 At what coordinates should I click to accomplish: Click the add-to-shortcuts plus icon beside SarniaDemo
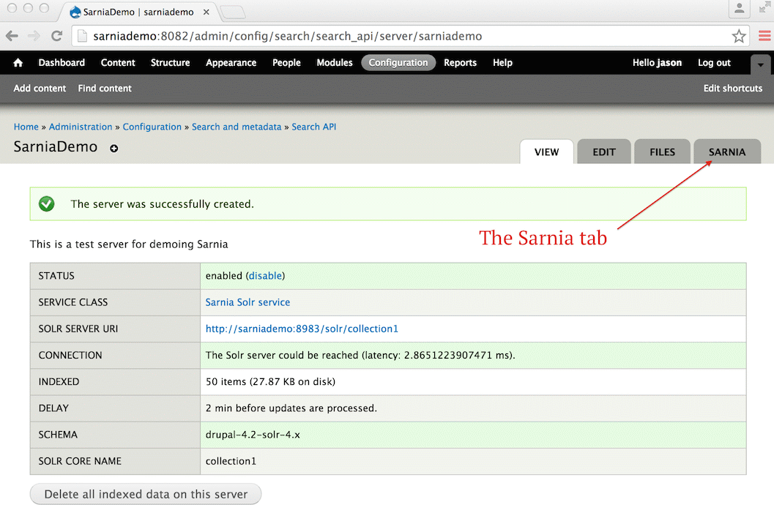point(114,149)
